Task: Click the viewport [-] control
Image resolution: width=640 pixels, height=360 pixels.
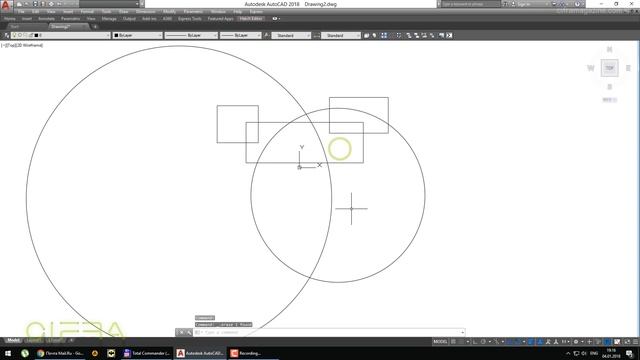Action: pyautogui.click(x=3, y=45)
